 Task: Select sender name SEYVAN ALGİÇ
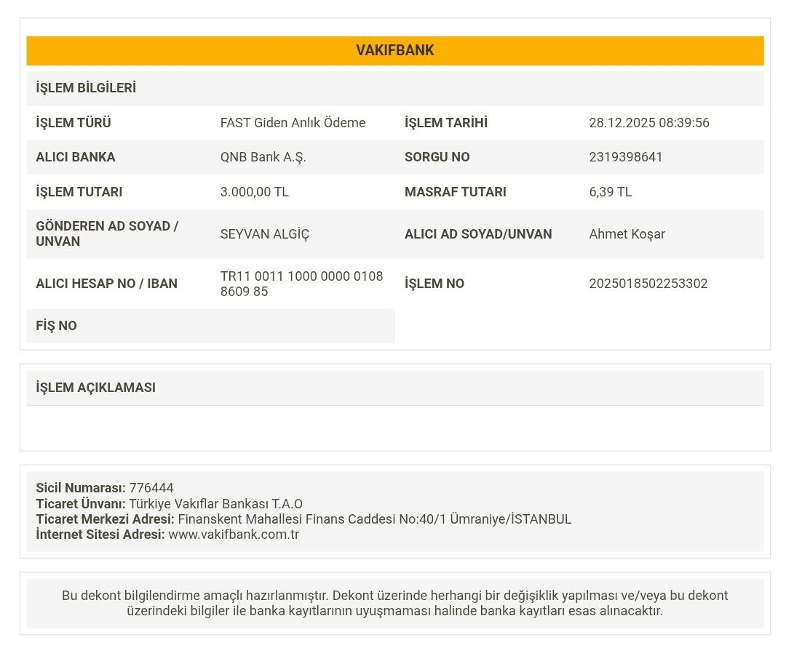[265, 234]
